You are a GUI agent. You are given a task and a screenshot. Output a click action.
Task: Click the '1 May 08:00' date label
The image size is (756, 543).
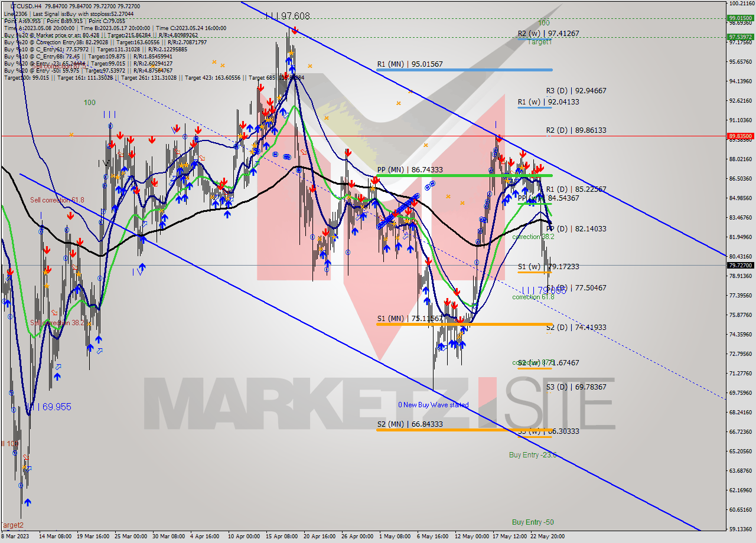click(394, 537)
